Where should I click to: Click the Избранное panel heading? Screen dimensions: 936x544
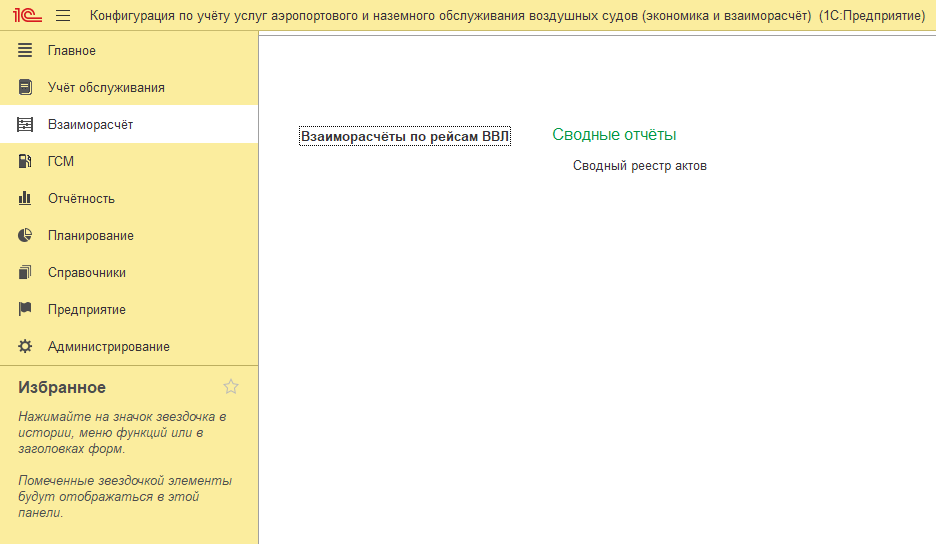pyautogui.click(x=61, y=388)
